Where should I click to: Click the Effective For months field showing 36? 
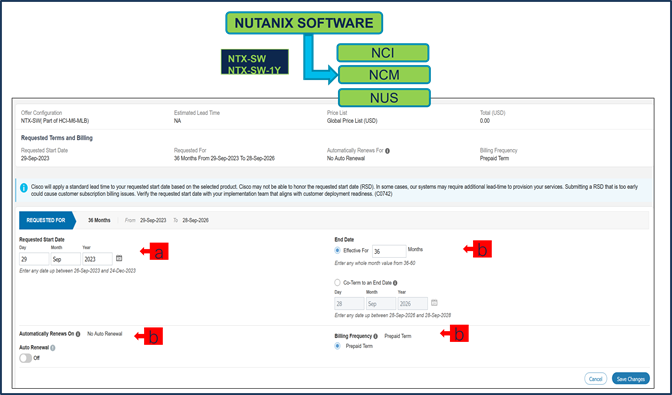coord(389,251)
